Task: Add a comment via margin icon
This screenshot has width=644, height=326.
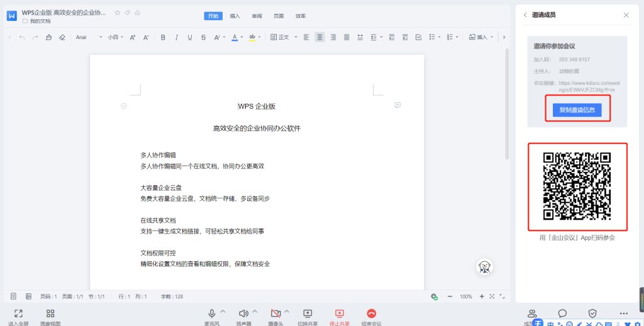Action: 397,105
